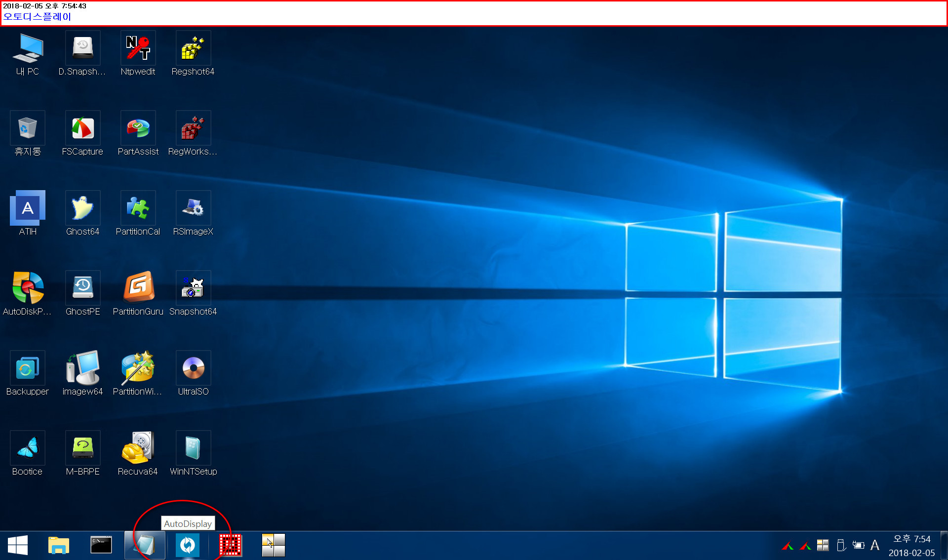Click the Regshot64 desktop icon

193,54
